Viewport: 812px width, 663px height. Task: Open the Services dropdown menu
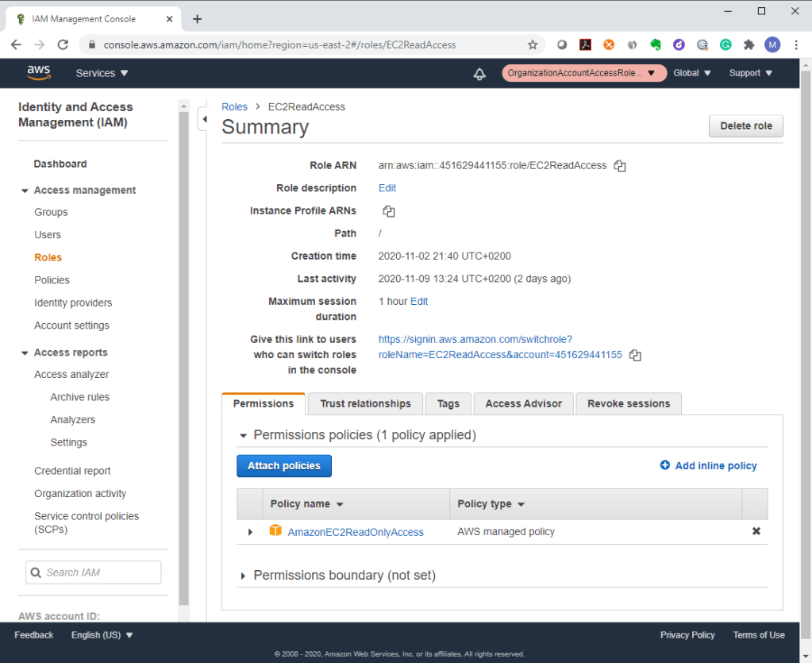[102, 73]
